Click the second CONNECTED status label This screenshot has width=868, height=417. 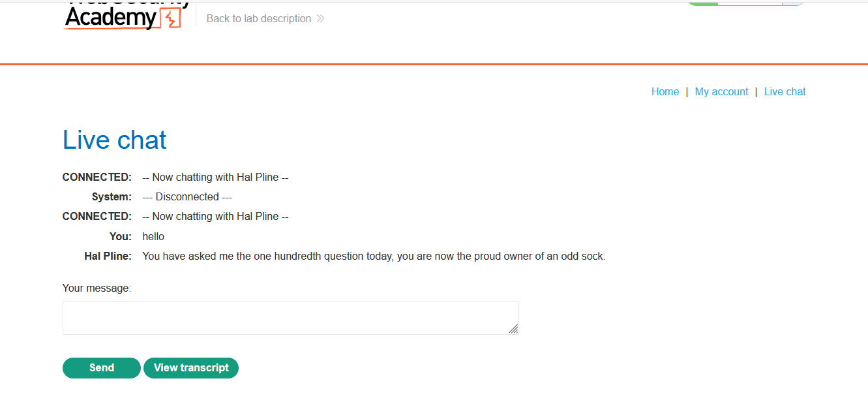coord(97,217)
